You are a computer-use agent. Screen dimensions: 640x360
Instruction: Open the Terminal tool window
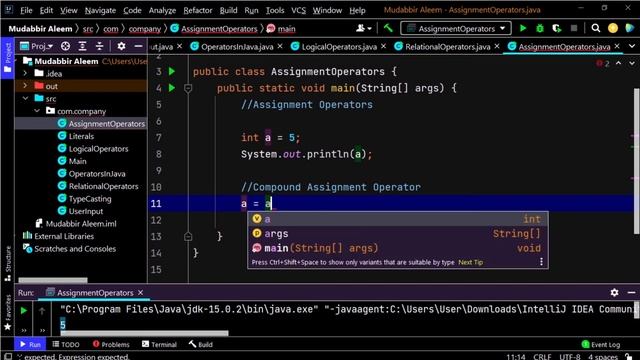pyautogui.click(x=159, y=344)
